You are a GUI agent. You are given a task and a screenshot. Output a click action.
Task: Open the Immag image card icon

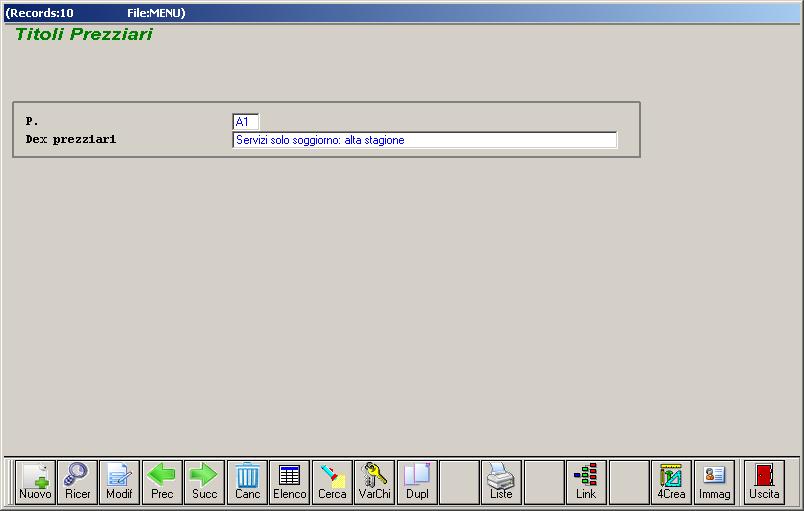714,482
